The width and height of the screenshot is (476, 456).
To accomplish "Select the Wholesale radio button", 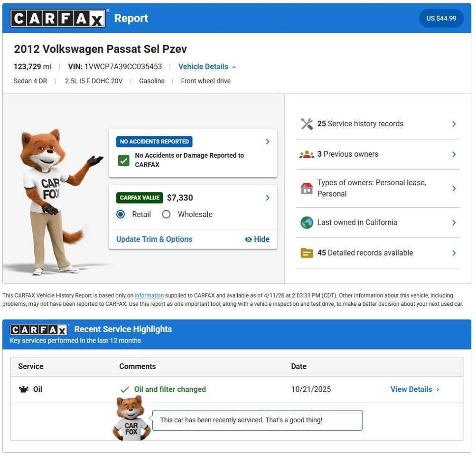I will click(x=166, y=215).
